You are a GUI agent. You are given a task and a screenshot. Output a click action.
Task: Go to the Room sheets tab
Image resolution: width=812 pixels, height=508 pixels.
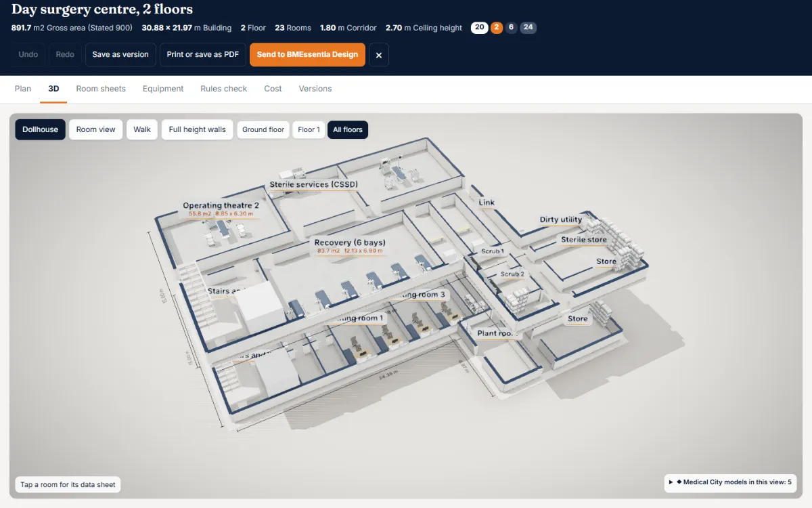[x=101, y=89]
